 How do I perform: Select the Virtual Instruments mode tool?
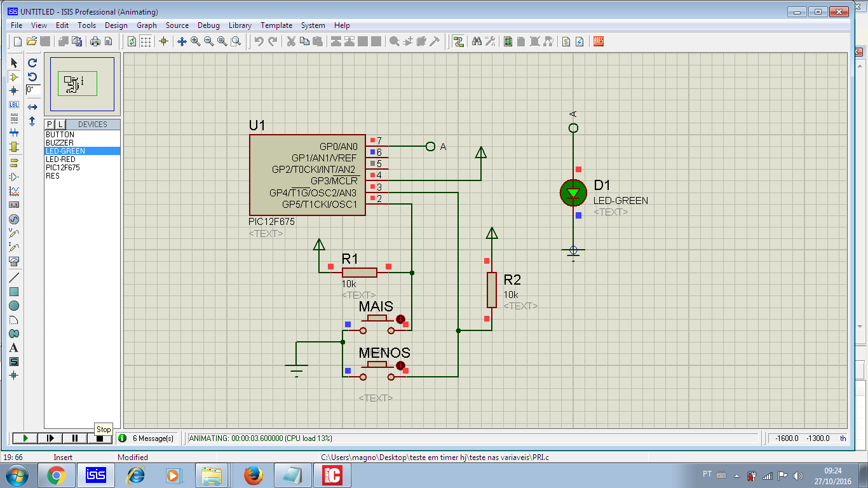[x=14, y=261]
